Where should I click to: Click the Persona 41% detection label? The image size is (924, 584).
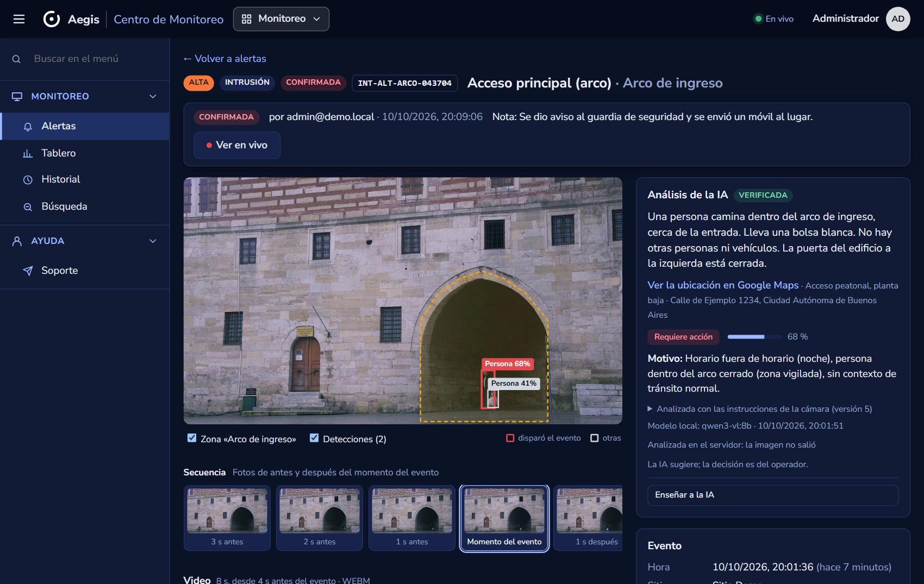click(x=514, y=384)
